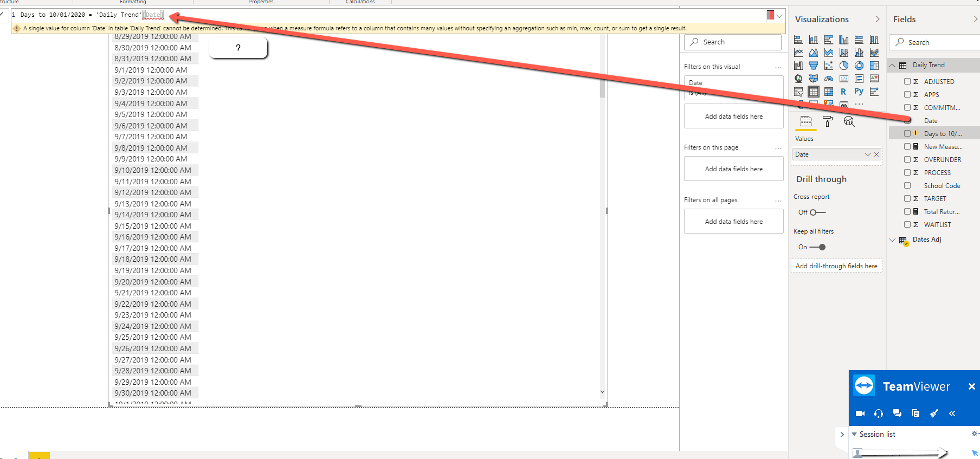
Task: Select the scatter chart visual
Action: coord(829,66)
